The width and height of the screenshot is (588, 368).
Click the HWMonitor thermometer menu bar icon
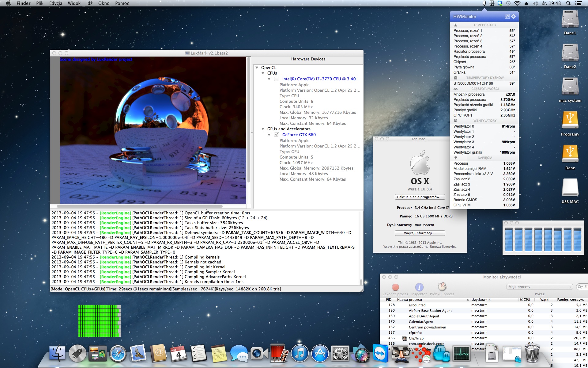pos(484,3)
